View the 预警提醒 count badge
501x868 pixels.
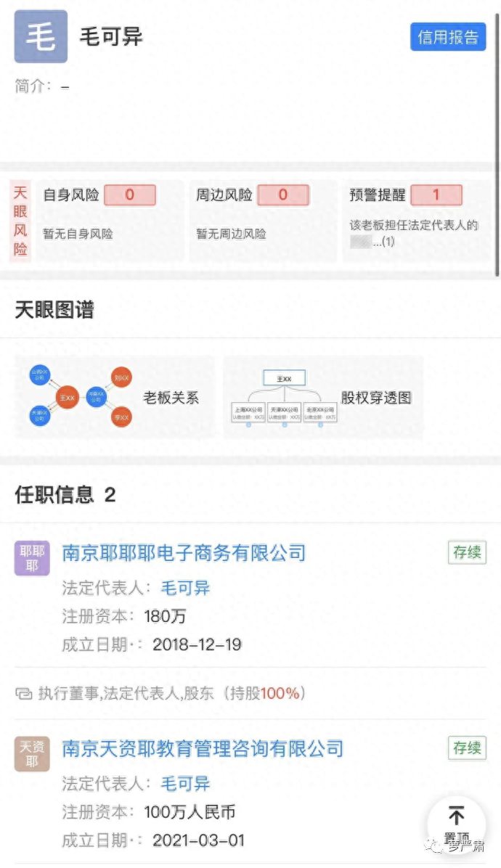point(436,195)
